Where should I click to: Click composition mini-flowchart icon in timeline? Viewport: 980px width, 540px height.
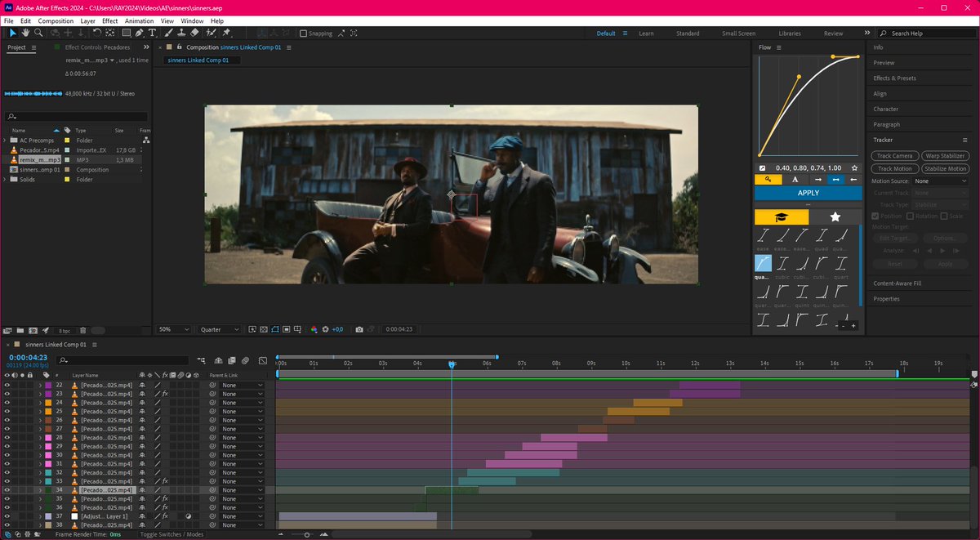click(x=201, y=360)
